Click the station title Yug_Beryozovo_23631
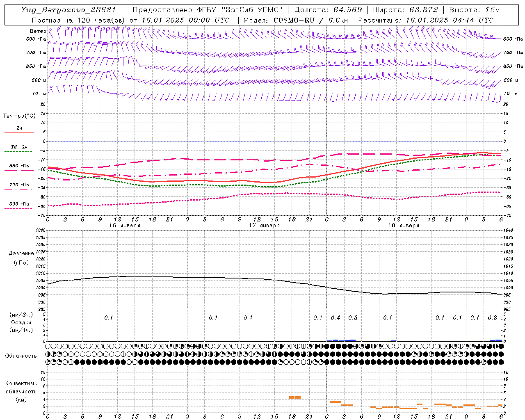The height and width of the screenshot is (420, 525). [x=68, y=10]
